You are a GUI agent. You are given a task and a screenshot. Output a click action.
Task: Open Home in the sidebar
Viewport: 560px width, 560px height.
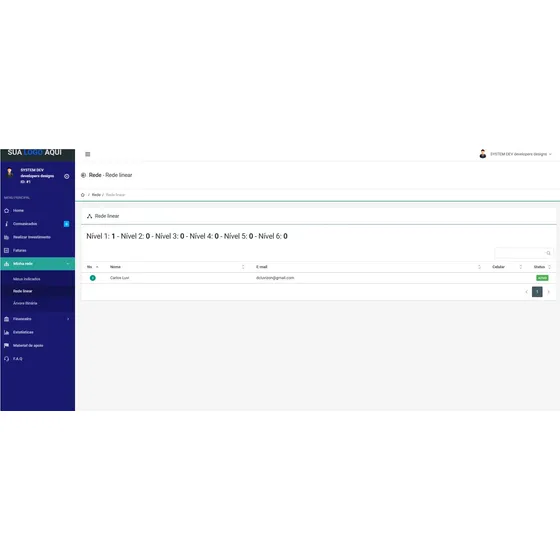18,211
